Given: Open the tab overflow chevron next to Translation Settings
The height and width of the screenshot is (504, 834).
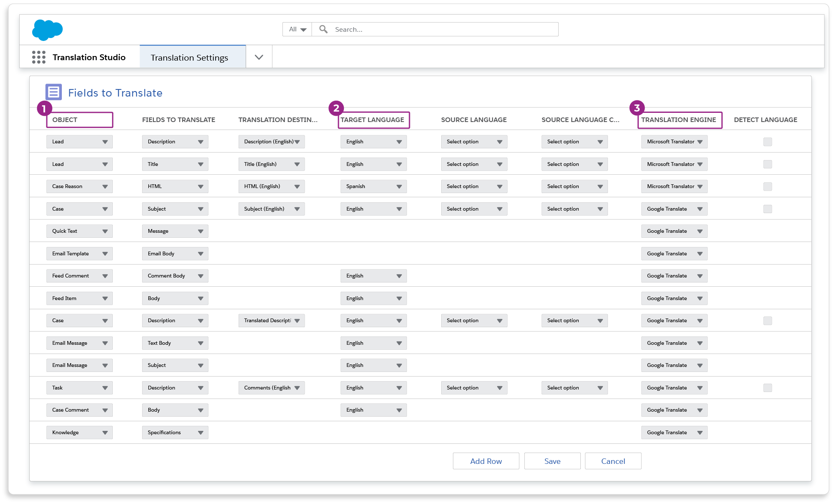Looking at the screenshot, I should point(259,56).
